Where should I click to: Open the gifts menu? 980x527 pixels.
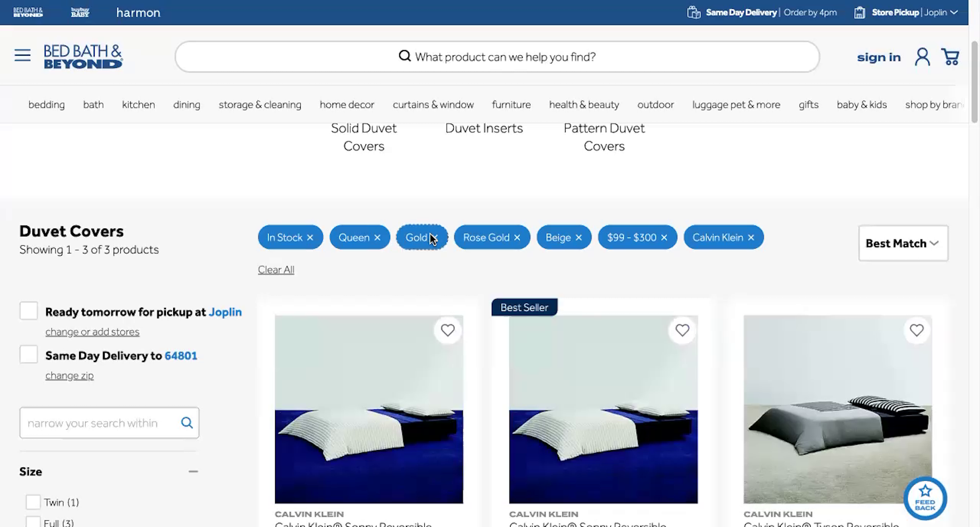coord(808,104)
